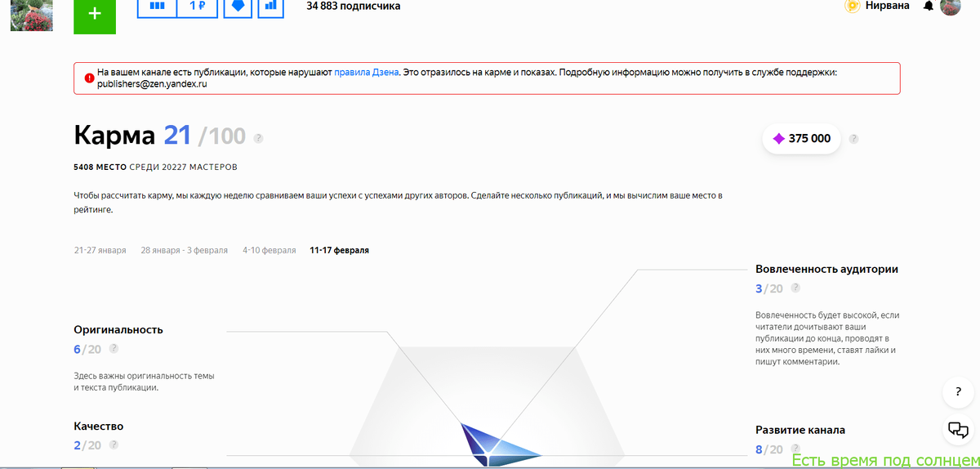Click help icon next to Вовлеченность аудитории score

coord(795,288)
